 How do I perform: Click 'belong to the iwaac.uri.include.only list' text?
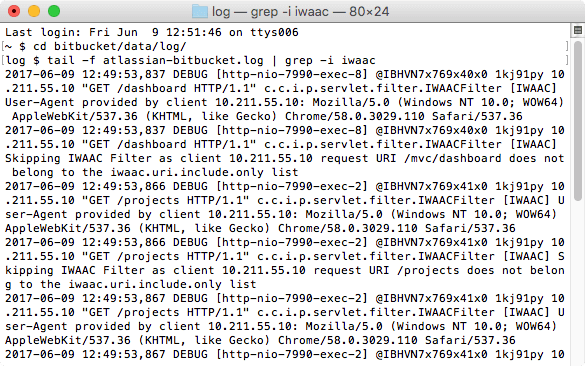point(155,172)
